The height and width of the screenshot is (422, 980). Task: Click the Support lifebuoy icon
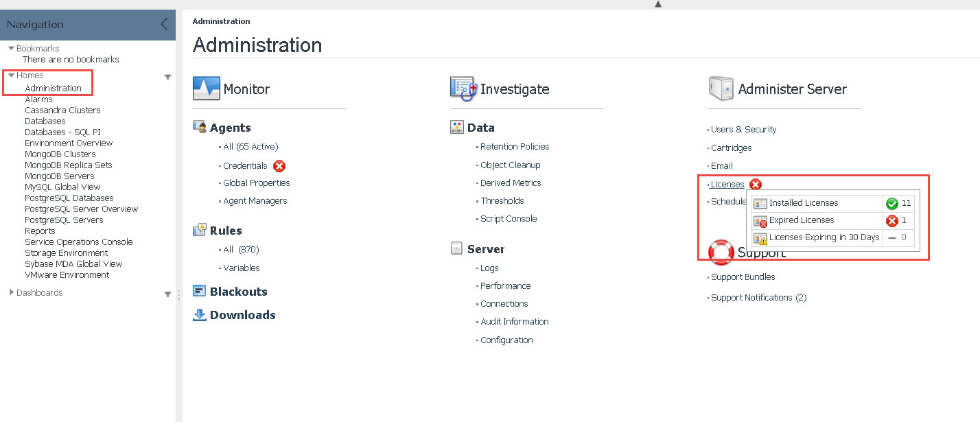point(721,253)
